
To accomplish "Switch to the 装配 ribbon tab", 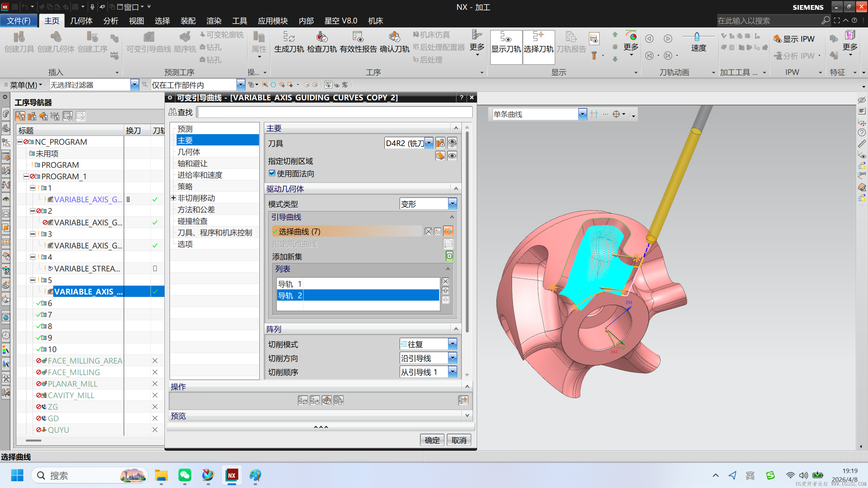I will tap(188, 21).
